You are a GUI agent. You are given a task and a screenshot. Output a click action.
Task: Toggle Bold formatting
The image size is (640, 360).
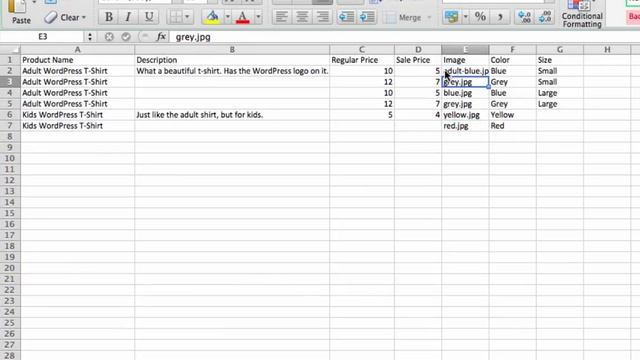109,17
